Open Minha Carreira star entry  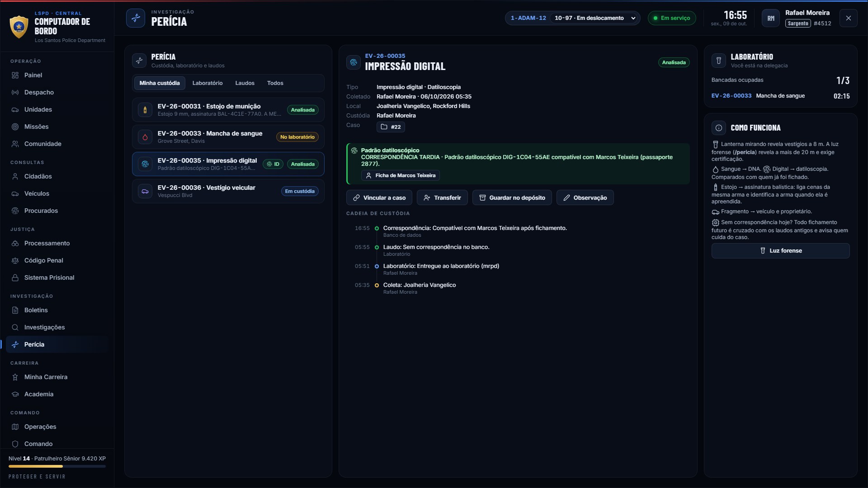pos(57,377)
